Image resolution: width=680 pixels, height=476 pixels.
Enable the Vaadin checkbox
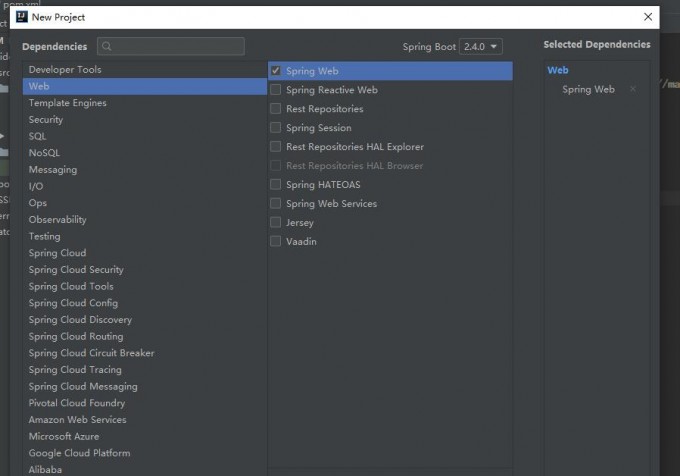275,241
